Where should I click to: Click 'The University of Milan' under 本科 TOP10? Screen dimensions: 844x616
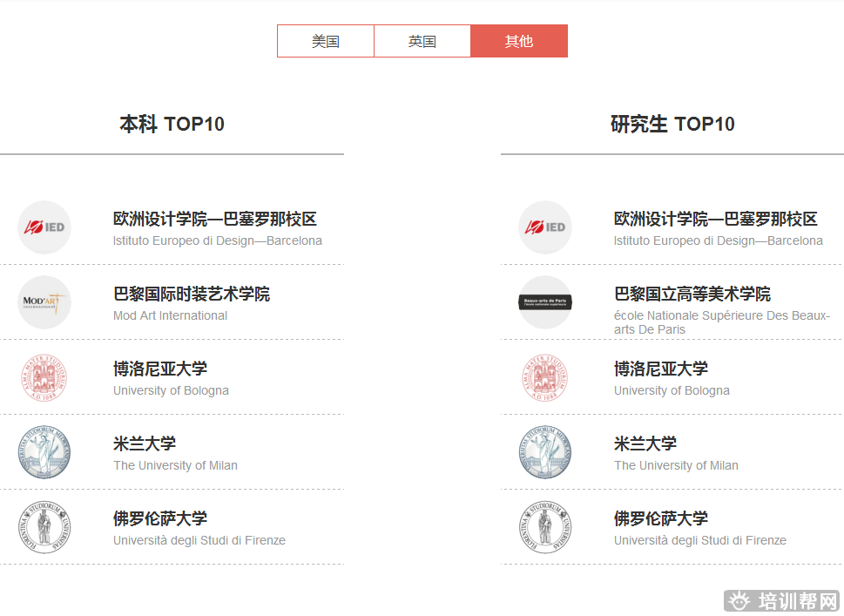[175, 465]
